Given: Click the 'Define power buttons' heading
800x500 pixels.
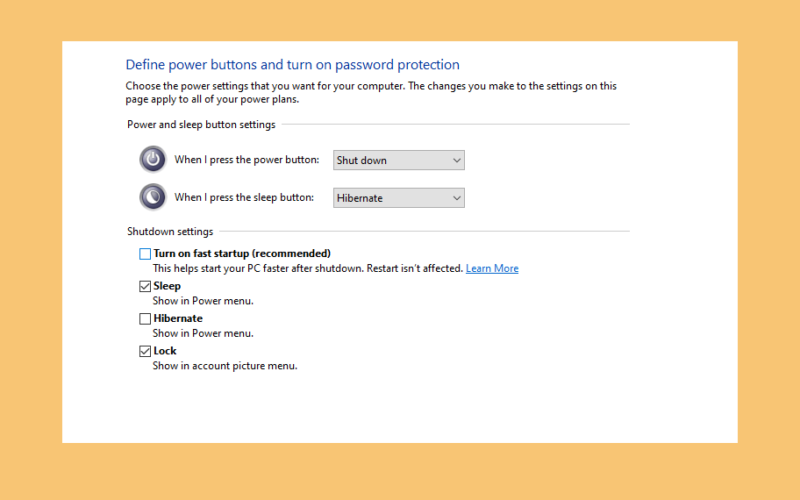Looking at the screenshot, I should click(292, 65).
